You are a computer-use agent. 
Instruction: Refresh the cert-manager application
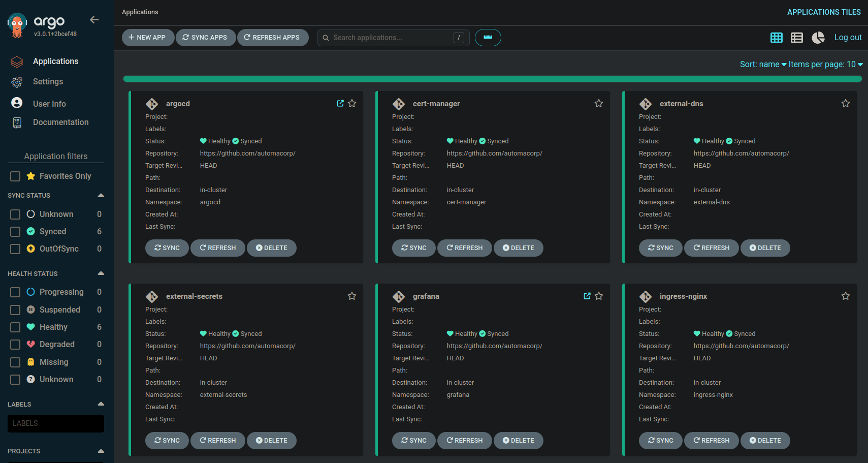point(465,248)
